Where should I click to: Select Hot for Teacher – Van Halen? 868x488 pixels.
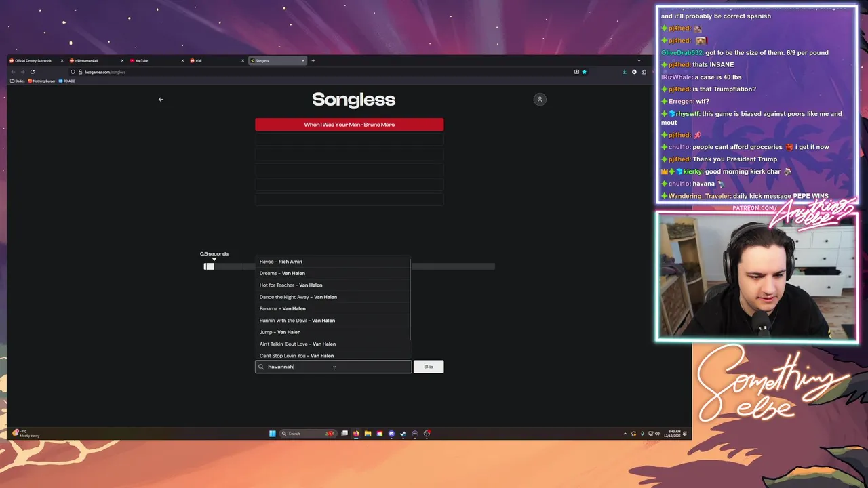(x=333, y=285)
